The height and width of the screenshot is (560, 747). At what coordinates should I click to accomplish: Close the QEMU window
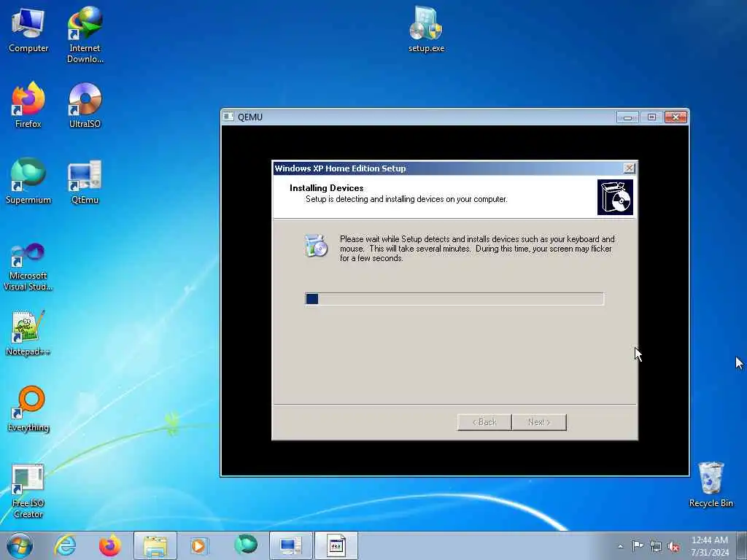coord(676,117)
